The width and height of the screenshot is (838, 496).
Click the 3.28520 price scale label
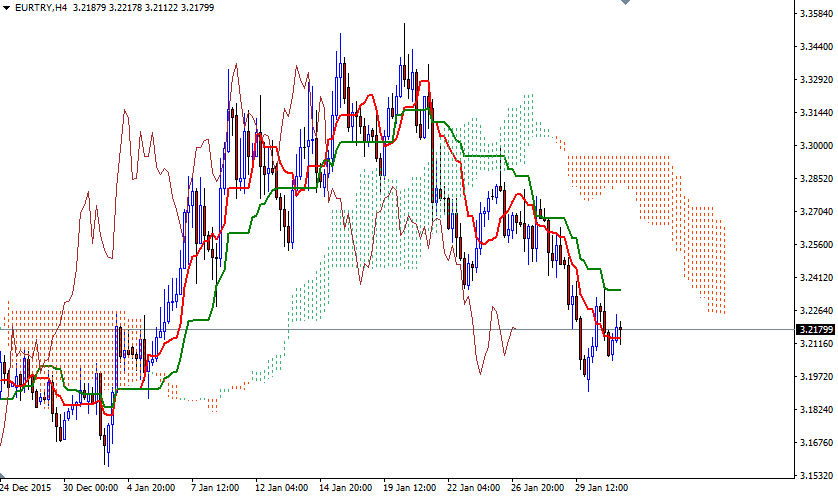point(816,179)
